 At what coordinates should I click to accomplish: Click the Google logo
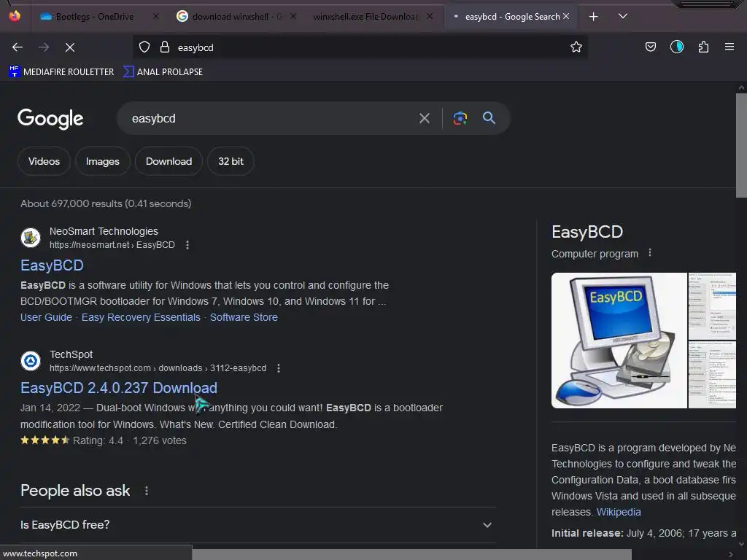[50, 119]
